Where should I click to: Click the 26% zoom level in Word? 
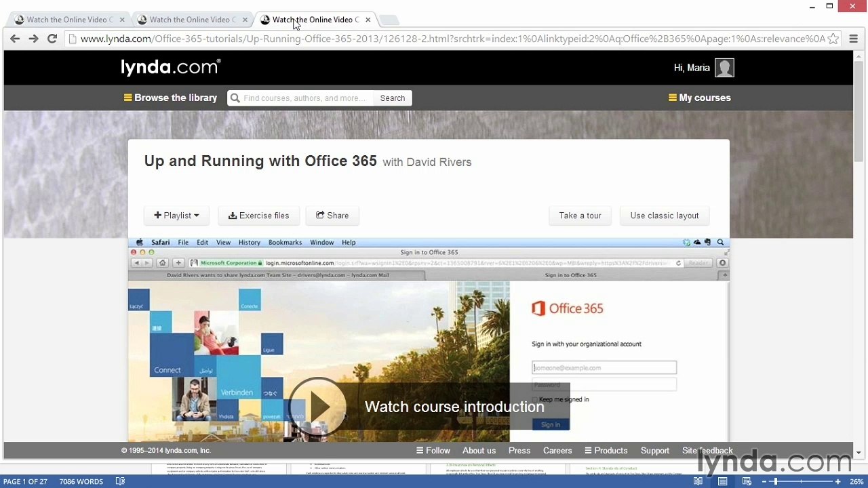tap(856, 482)
